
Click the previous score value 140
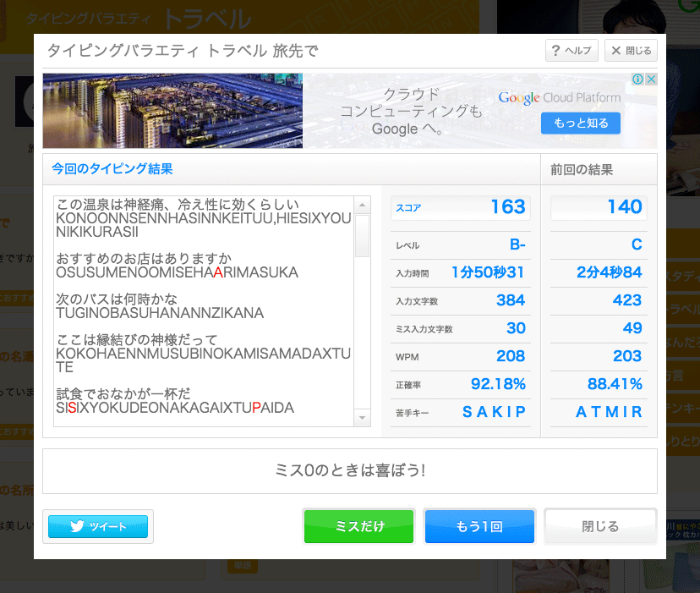625,207
